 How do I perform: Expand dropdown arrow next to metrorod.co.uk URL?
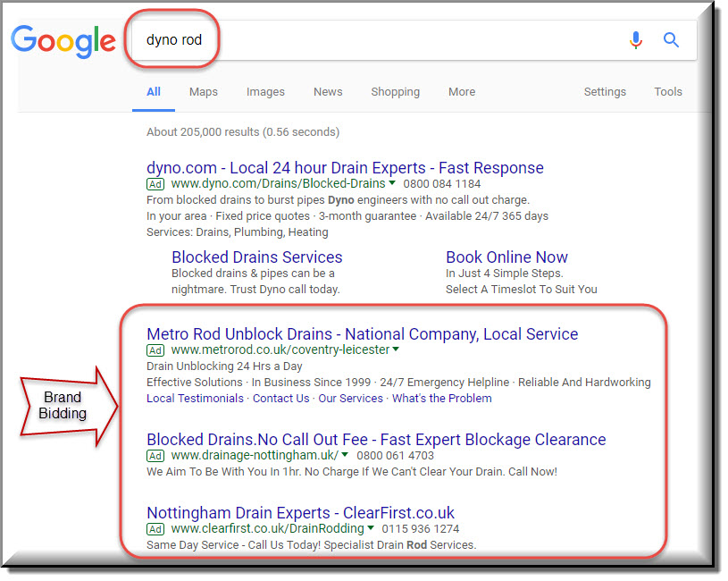(x=396, y=349)
